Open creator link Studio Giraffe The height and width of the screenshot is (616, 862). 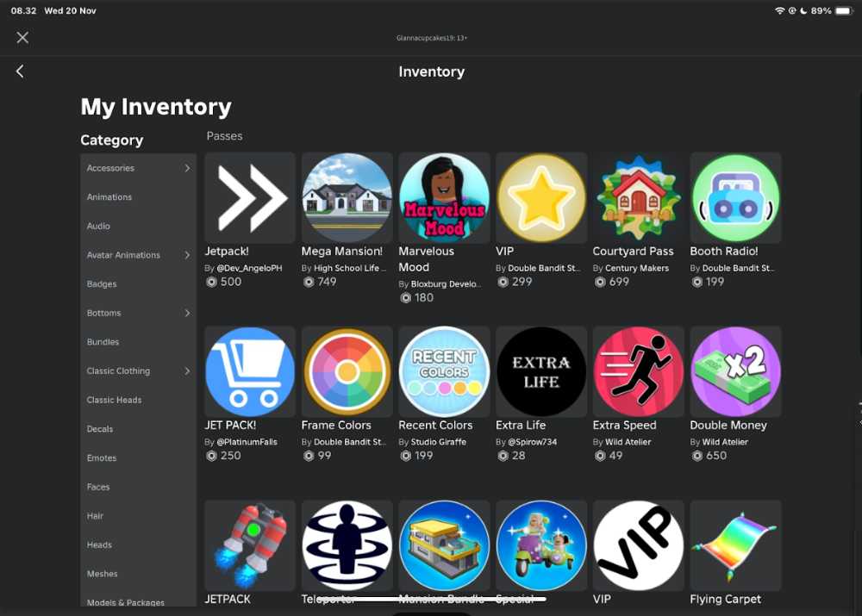coord(439,442)
